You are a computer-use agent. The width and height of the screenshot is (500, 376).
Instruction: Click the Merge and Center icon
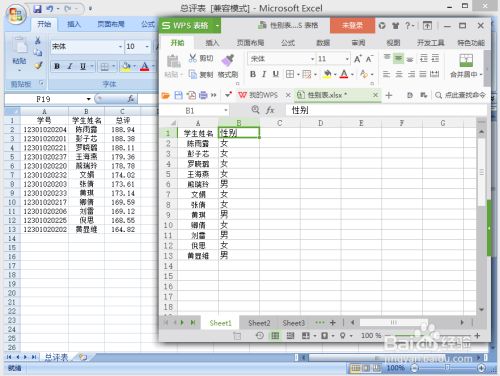(466, 61)
